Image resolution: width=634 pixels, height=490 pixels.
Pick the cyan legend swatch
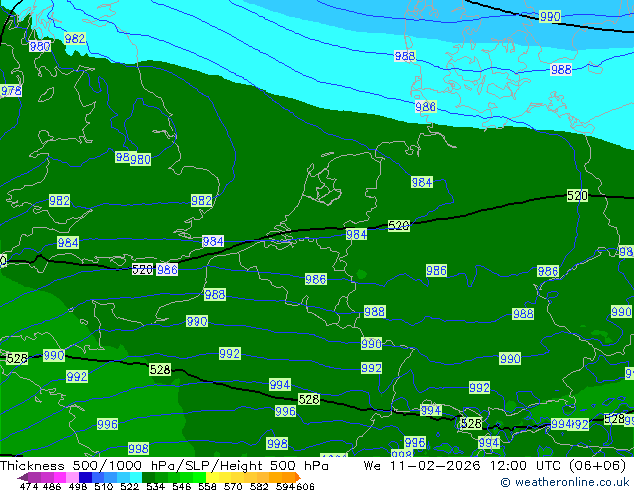click(136, 477)
